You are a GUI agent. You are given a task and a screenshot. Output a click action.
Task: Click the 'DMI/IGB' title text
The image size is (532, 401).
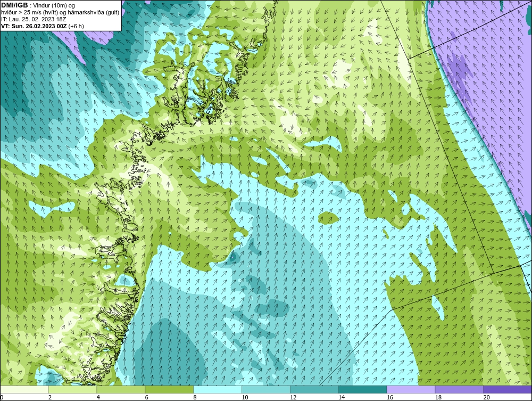(x=14, y=5)
